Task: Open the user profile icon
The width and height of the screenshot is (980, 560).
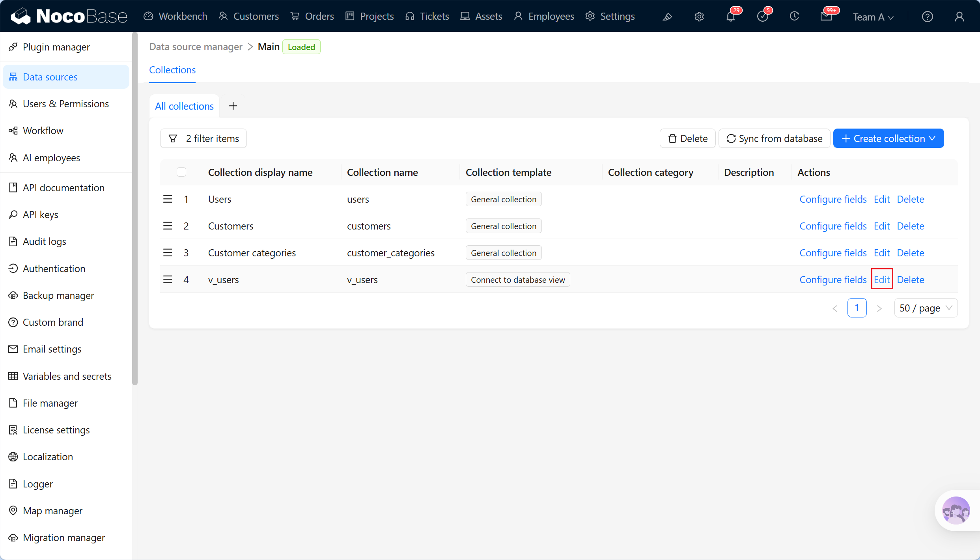Action: (x=959, y=17)
